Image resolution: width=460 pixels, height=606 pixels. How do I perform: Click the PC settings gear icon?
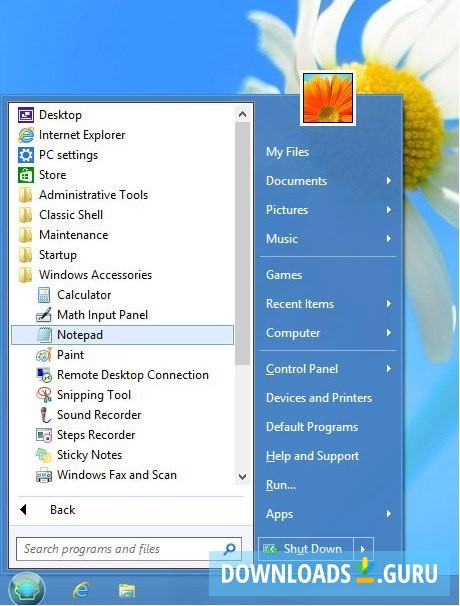point(26,155)
